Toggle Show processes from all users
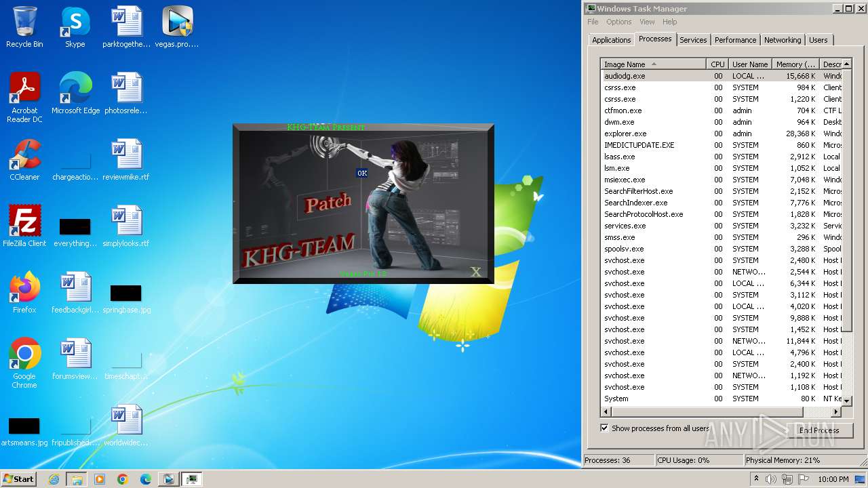868x488 pixels. (604, 428)
